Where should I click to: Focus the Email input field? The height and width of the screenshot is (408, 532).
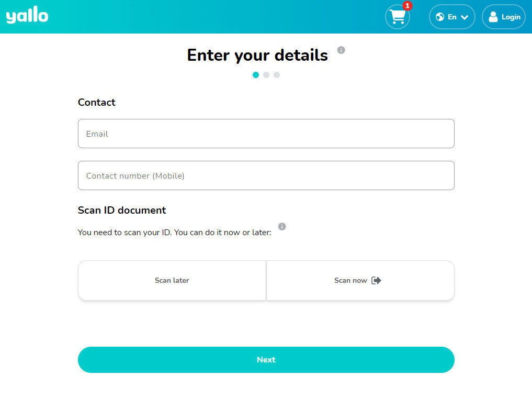(266, 134)
